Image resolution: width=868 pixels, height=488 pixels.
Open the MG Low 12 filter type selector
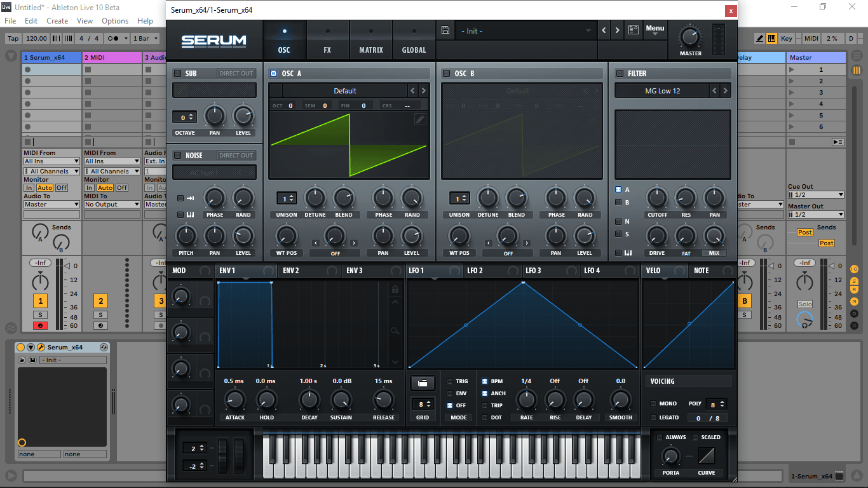pyautogui.click(x=662, y=91)
